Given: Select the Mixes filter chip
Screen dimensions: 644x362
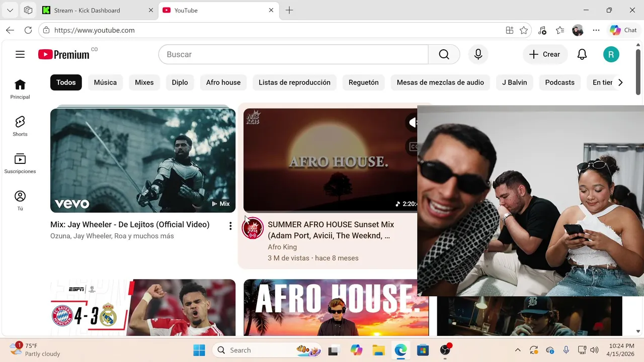Looking at the screenshot, I should tap(144, 82).
